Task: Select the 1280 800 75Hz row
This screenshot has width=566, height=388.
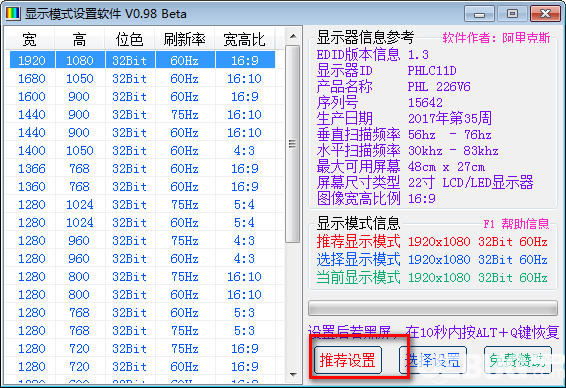Action: [x=142, y=276]
